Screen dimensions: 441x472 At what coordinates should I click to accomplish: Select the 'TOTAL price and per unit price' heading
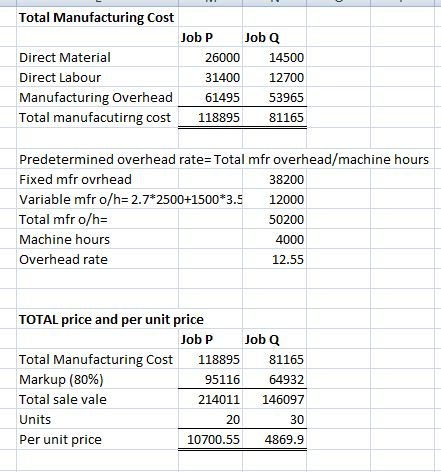[x=111, y=320]
